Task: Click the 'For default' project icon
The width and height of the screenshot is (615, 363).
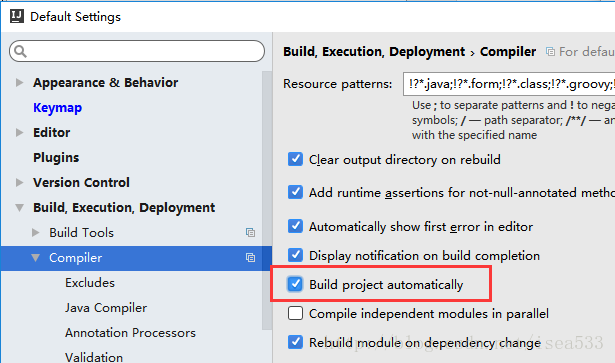Action: point(551,52)
